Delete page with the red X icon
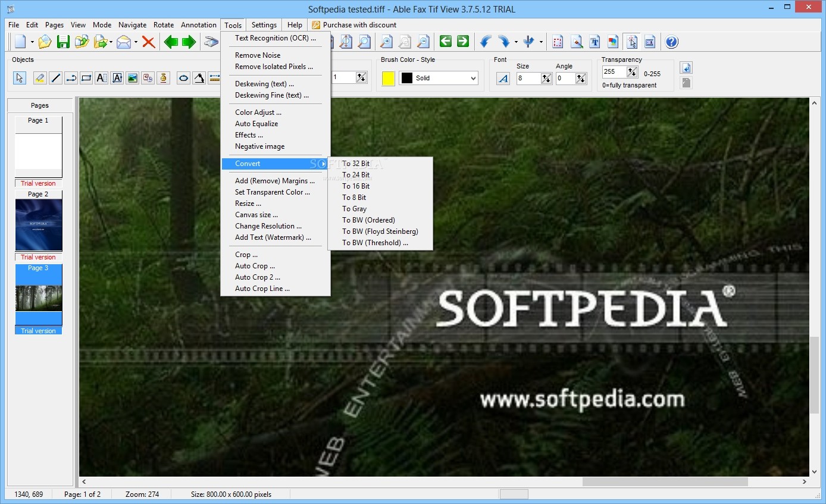This screenshot has height=504, width=826. click(148, 42)
